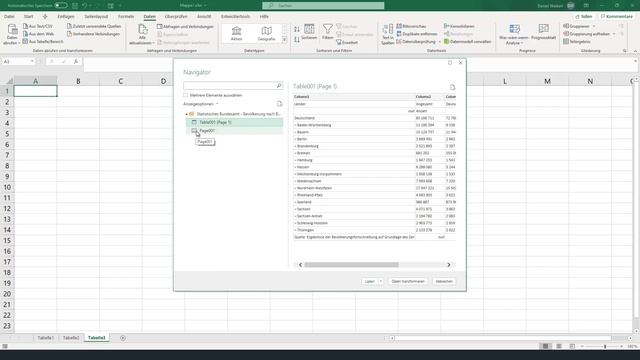The width and height of the screenshot is (640, 360).
Task: Select Page001 tree item
Action: click(234, 131)
